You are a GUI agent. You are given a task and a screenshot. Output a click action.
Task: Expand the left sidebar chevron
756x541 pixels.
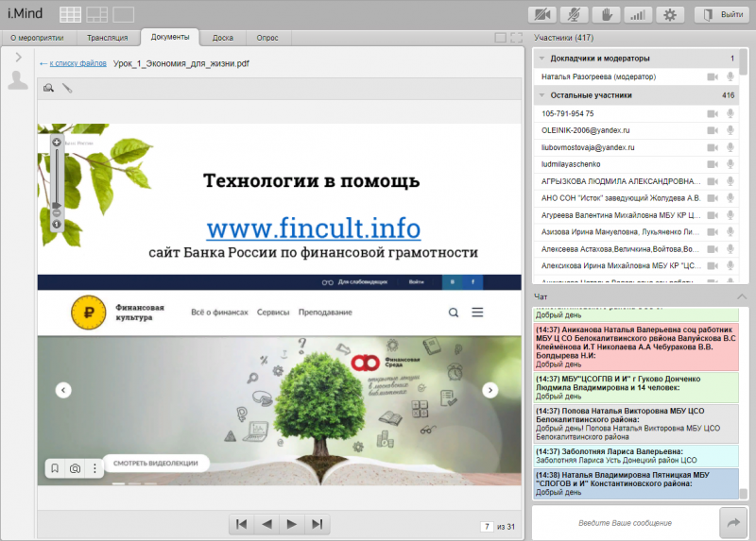click(18, 57)
